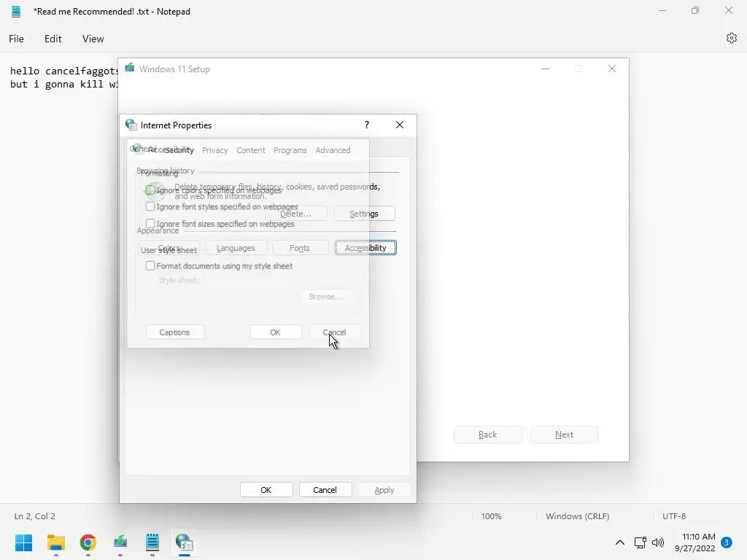The height and width of the screenshot is (560, 747).
Task: Click Internet Properties title bar icon
Action: tap(131, 125)
